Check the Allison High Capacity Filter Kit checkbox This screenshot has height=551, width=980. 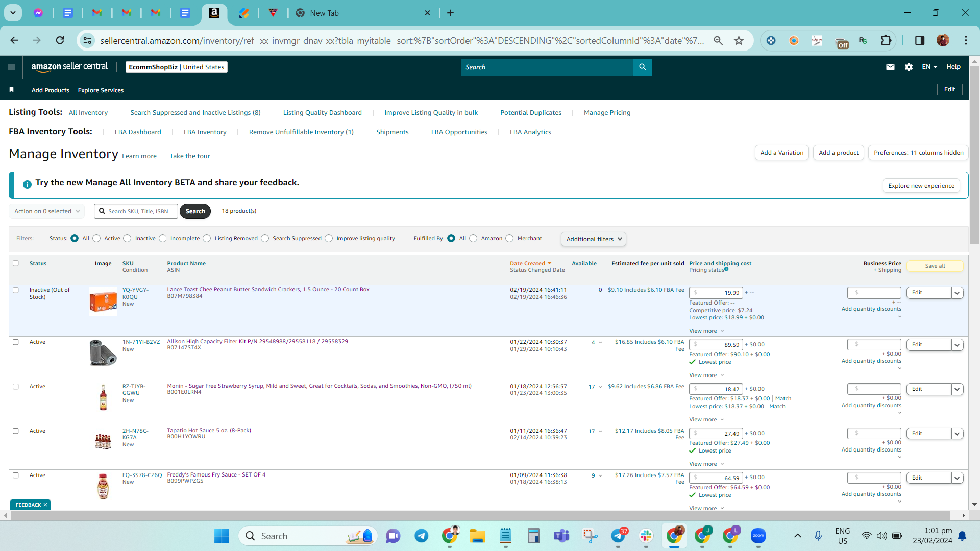tap(16, 342)
